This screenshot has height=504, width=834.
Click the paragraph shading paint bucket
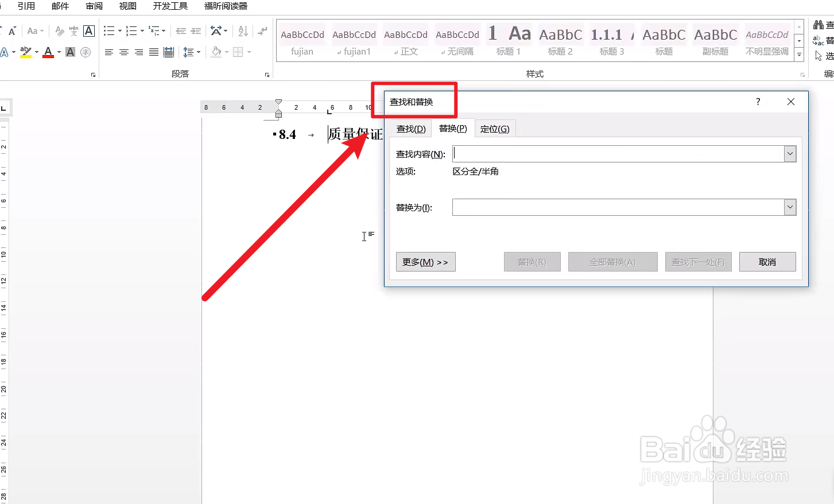216,52
